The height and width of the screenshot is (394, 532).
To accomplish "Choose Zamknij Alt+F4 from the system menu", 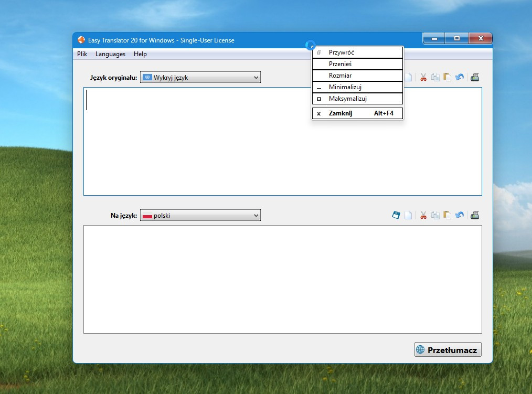I will coord(357,113).
